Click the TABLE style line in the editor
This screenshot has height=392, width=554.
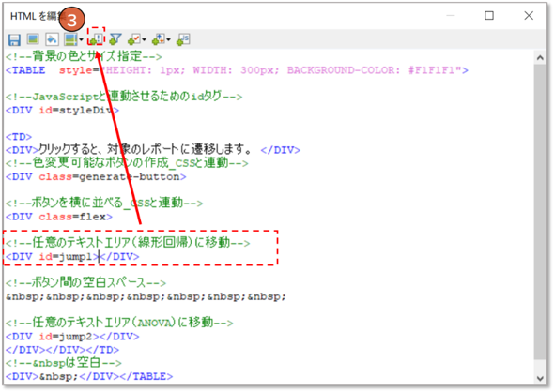coord(237,70)
